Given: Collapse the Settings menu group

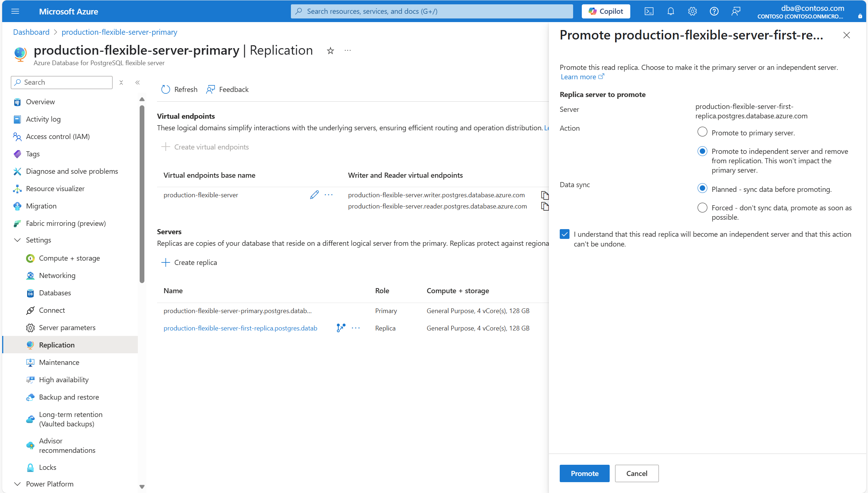Looking at the screenshot, I should [x=17, y=240].
